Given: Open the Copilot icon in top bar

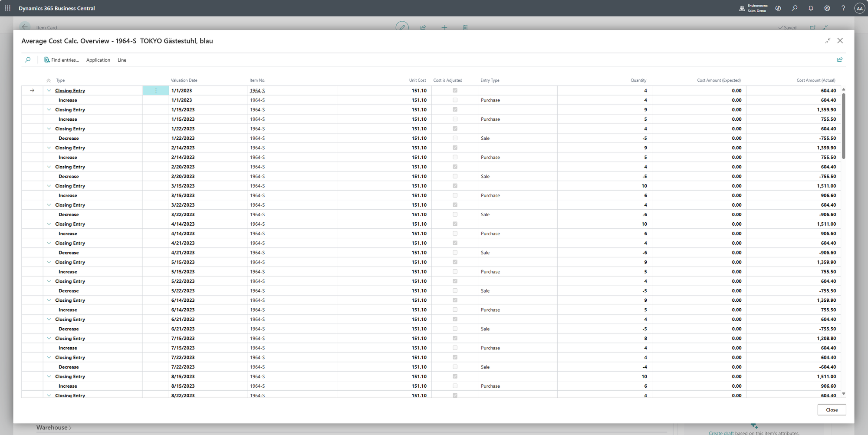Looking at the screenshot, I should click(x=778, y=8).
